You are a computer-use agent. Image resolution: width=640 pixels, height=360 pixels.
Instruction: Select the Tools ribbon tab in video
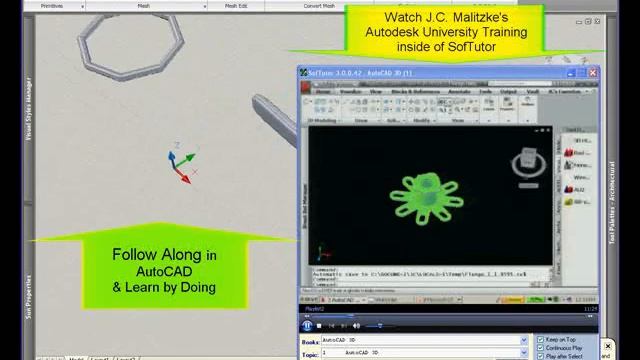tap(485, 92)
